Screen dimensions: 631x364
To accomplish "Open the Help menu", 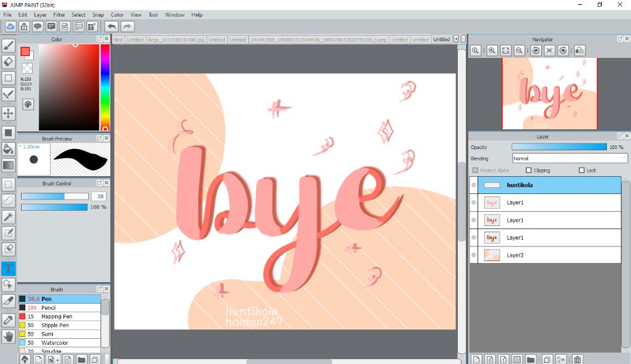I will (197, 15).
